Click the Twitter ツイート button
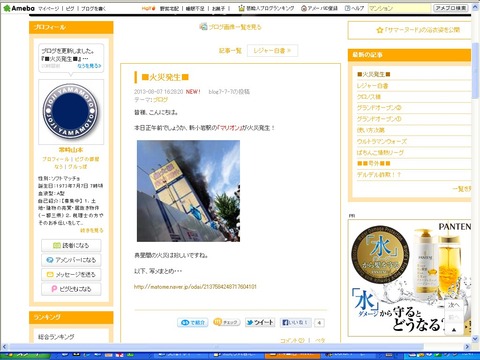This screenshot has width=480, height=360. click(260, 322)
